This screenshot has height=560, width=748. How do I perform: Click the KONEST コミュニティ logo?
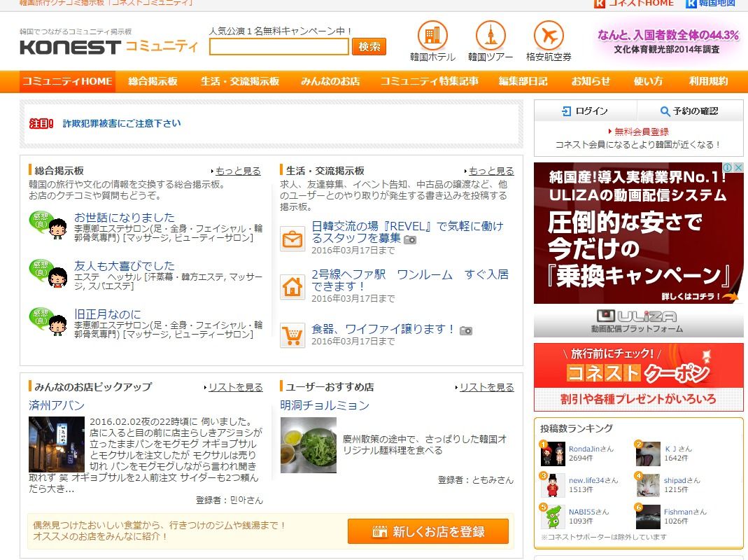[108, 46]
